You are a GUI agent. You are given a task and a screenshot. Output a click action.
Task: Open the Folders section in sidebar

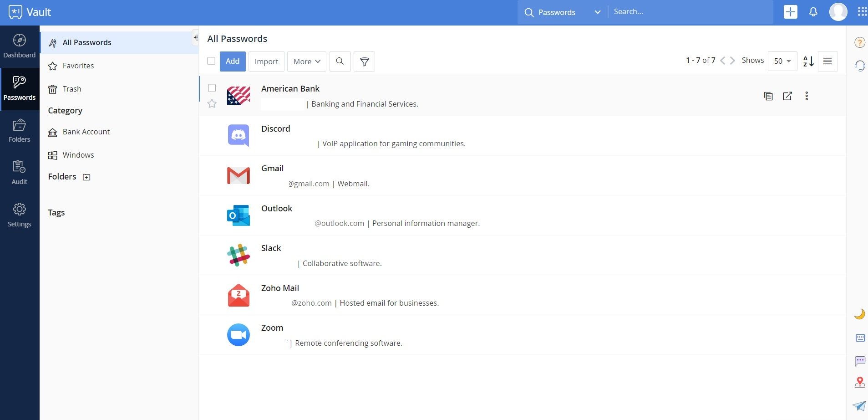(x=19, y=131)
